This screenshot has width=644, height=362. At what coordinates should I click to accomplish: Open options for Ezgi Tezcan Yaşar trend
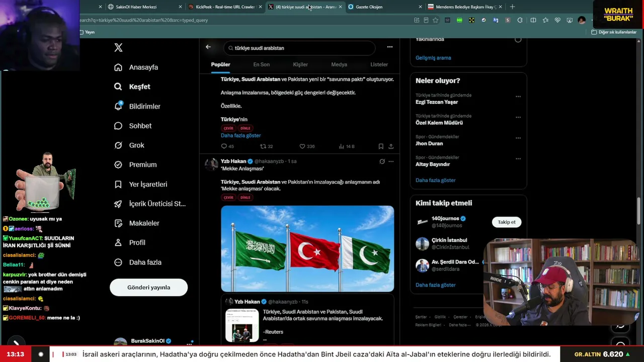(518, 97)
